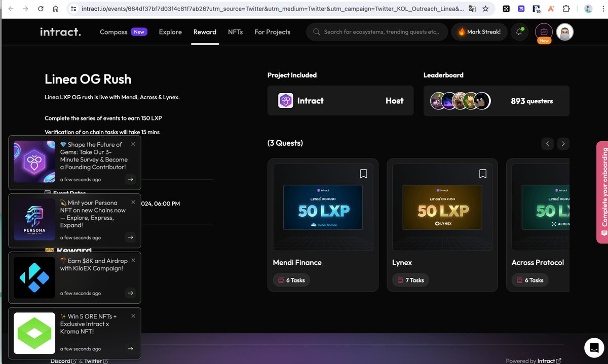The image size is (608, 364).
Task: Open the 893 questers leaderboard
Action: (497, 101)
